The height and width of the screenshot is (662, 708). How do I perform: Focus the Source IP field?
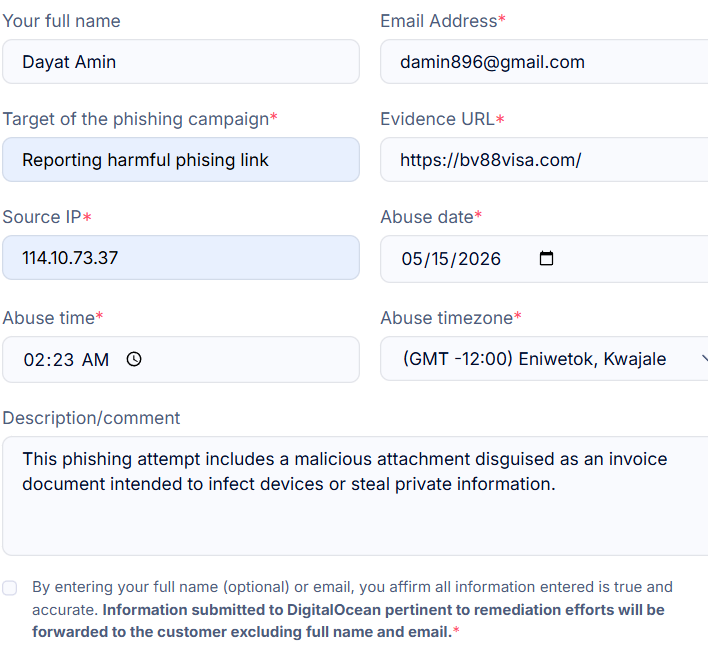181,258
